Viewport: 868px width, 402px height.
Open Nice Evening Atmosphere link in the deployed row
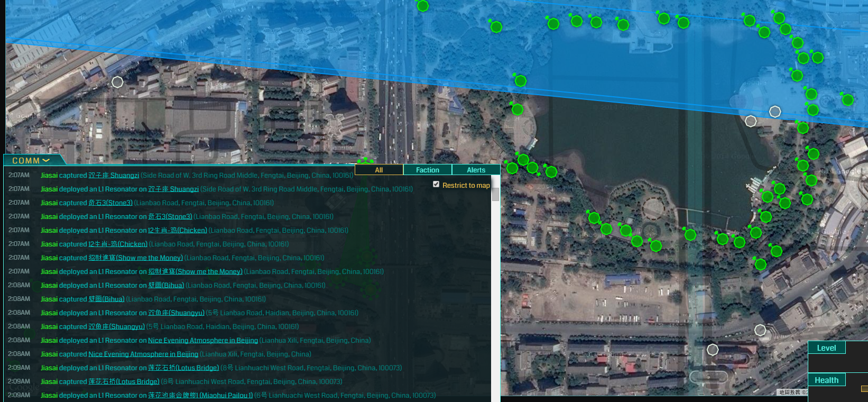click(x=203, y=340)
